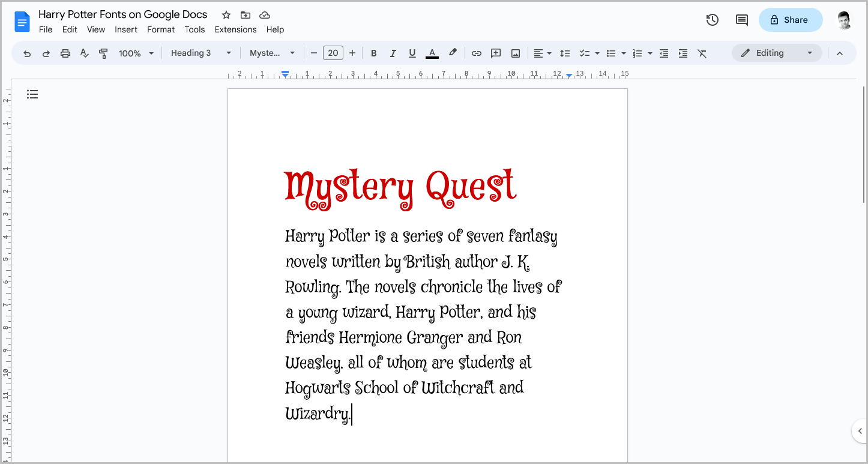
Task: Click the Share button
Action: 790,19
